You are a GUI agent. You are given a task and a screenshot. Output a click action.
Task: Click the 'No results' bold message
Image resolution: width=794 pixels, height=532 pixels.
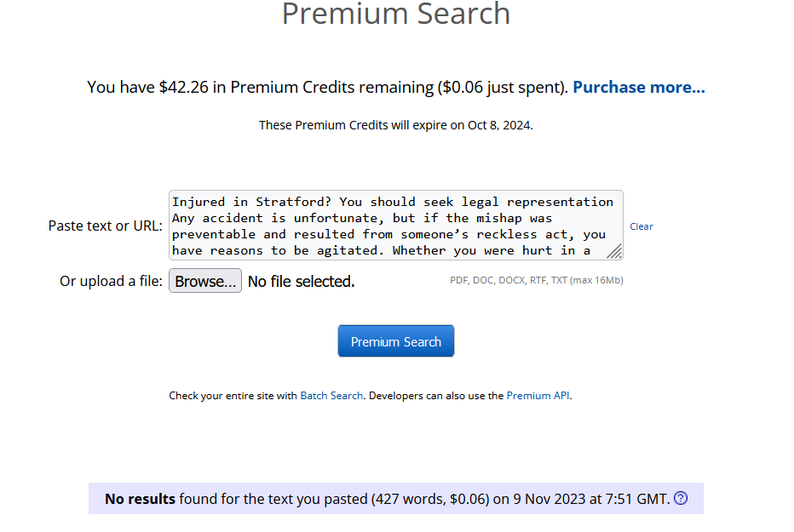[140, 499]
